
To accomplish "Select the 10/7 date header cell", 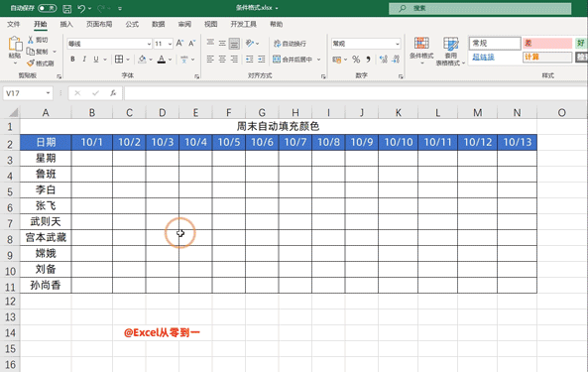I will point(295,142).
